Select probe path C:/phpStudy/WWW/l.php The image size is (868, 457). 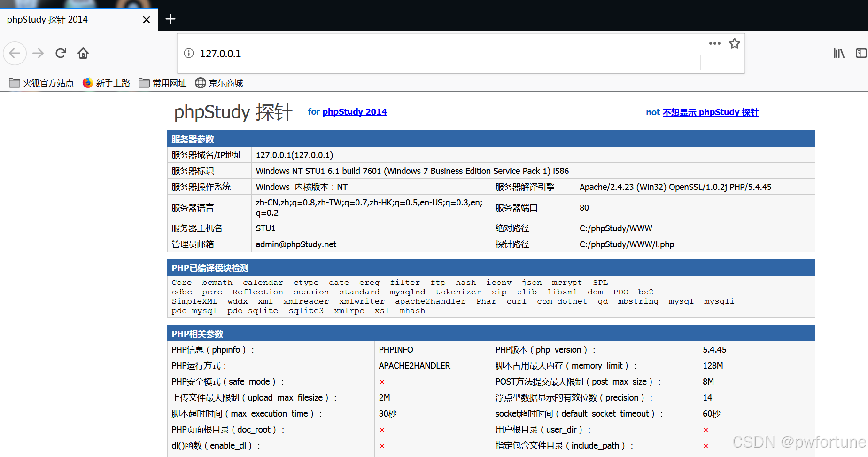coord(627,244)
